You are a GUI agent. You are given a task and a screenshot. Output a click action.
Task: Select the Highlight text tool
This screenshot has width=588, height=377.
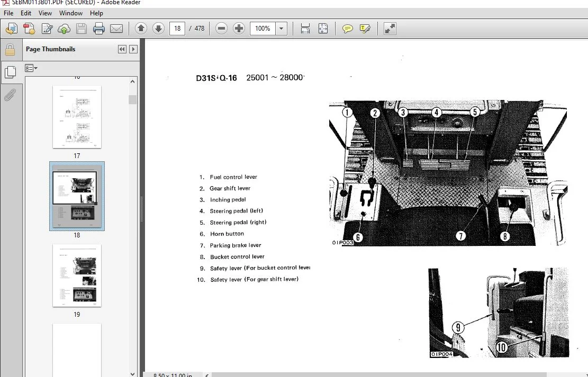365,29
